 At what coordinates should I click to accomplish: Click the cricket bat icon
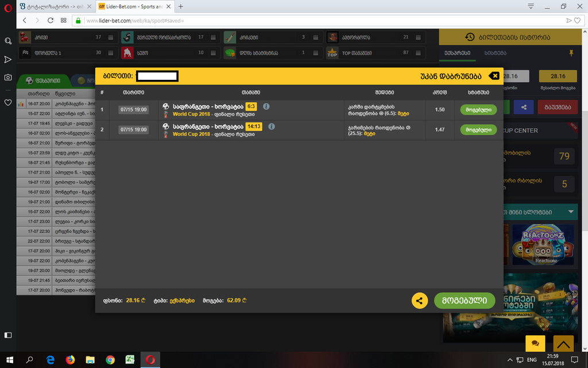coord(230,37)
